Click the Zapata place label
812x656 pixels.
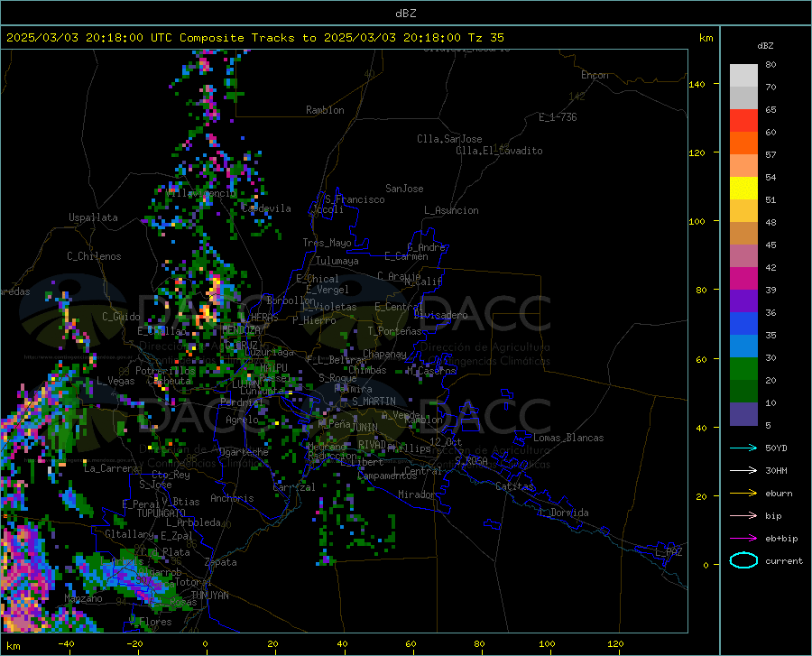(221, 562)
